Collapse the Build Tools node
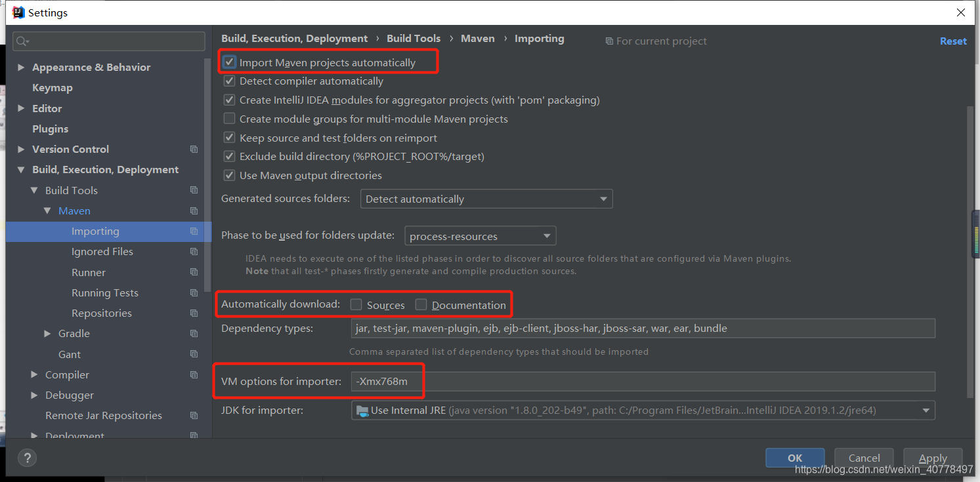980x482 pixels. pos(34,190)
